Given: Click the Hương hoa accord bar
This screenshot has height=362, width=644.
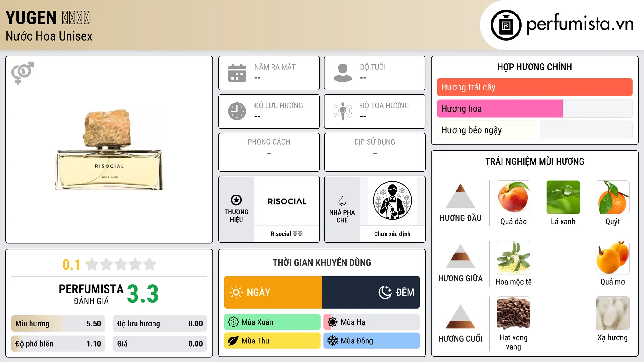Looking at the screenshot, I should click(x=535, y=108).
